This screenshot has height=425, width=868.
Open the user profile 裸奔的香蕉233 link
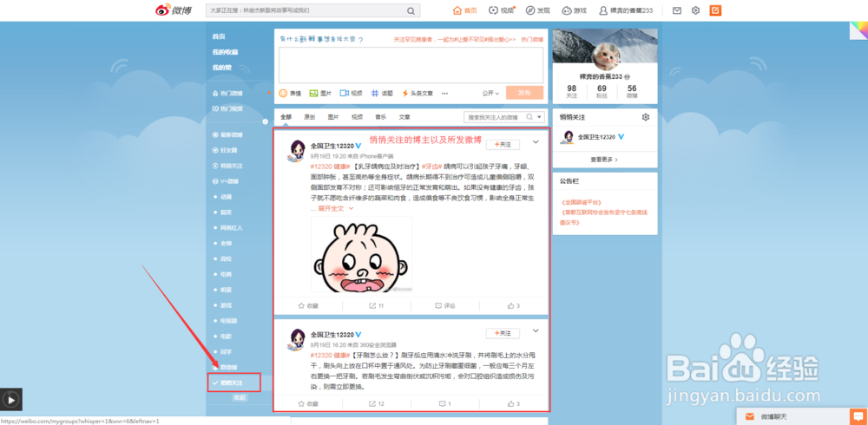(626, 10)
